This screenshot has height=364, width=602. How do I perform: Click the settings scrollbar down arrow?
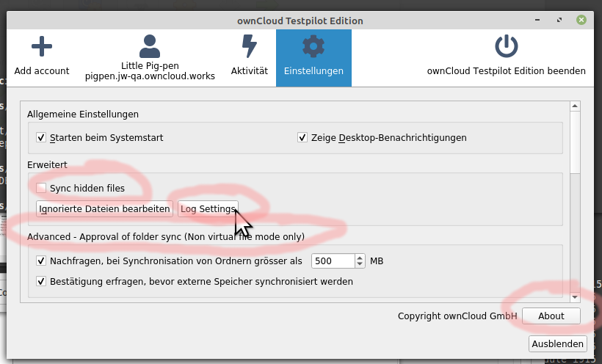pyautogui.click(x=575, y=297)
